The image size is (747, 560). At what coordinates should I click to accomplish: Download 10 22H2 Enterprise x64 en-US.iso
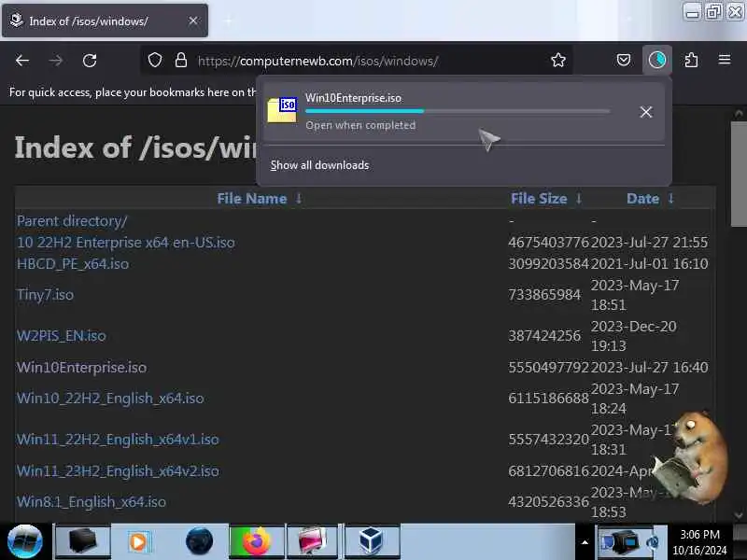(126, 243)
